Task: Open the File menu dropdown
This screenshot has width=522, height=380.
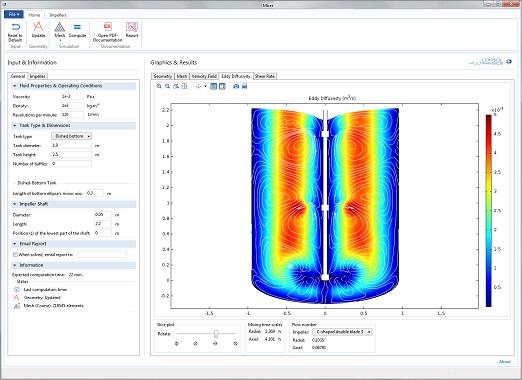Action: tap(13, 14)
